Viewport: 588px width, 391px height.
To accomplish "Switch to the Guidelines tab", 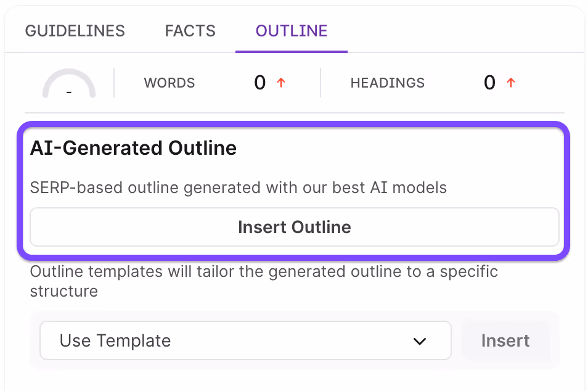I will pos(75,31).
